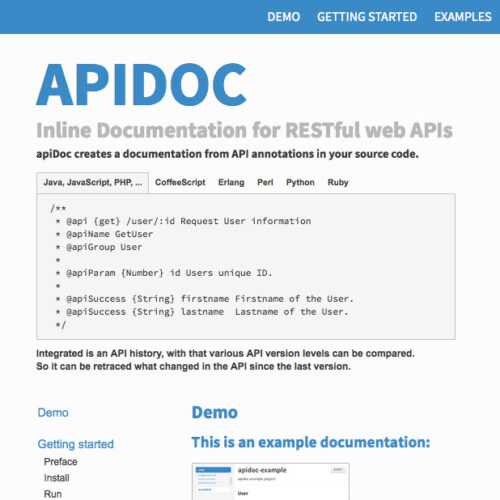Click the '@apiSuccess {String} lastname' line
Viewport: 500px width, 500px height.
click(202, 312)
